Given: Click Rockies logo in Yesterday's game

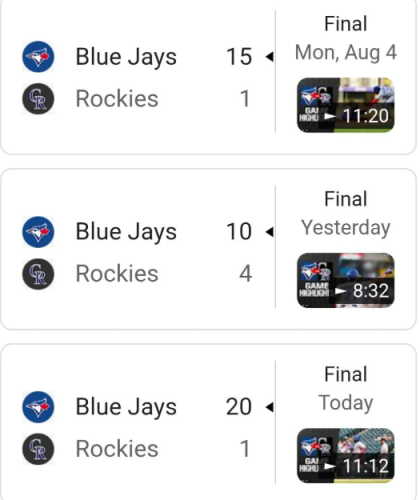Looking at the screenshot, I should point(38,274).
